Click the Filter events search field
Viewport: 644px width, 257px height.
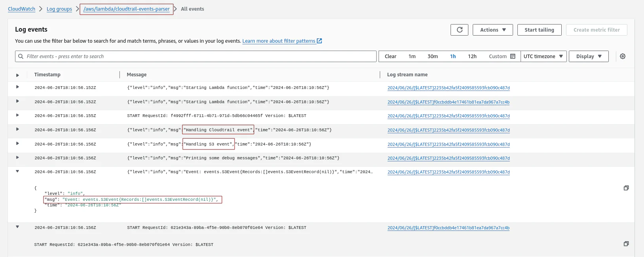pos(196,57)
